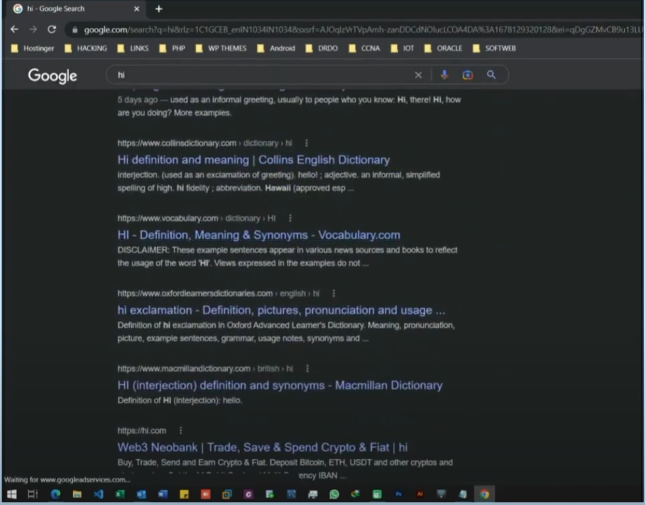Open Macmillan Dictionary result link
Viewport: 645px width, 505px height.
pyautogui.click(x=280, y=385)
